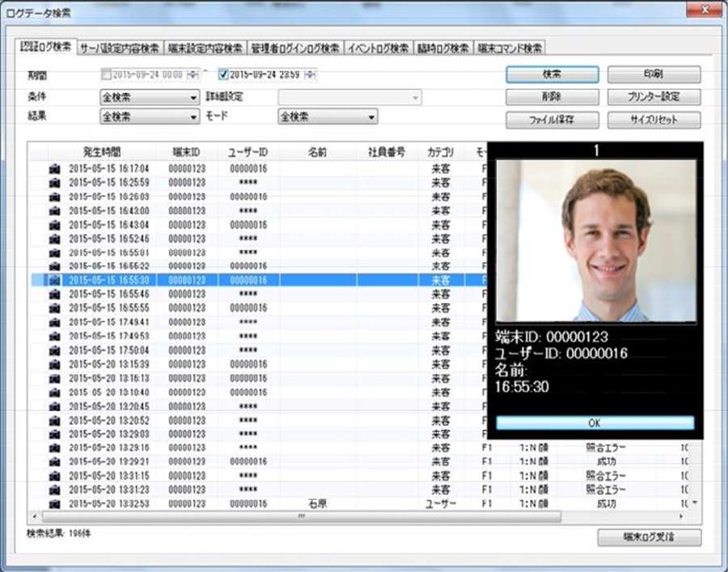Switch to the サーバ設定内容検索 tab
The width and height of the screenshot is (728, 572).
click(120, 48)
